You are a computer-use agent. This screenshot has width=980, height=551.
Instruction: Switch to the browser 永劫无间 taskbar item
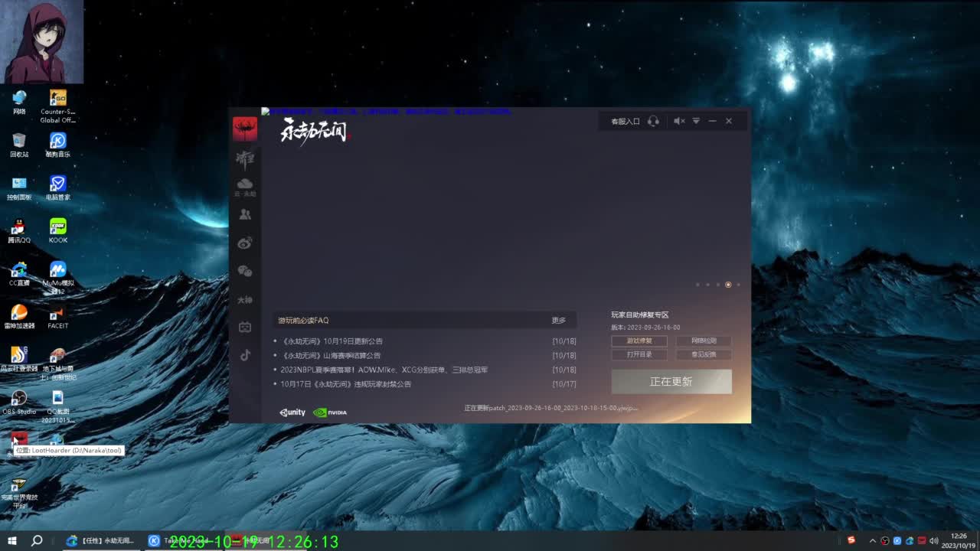pyautogui.click(x=100, y=540)
